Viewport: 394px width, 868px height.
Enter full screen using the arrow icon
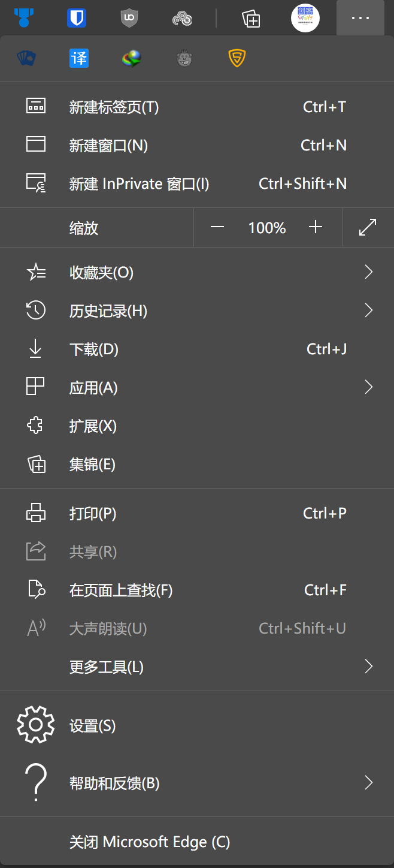368,227
